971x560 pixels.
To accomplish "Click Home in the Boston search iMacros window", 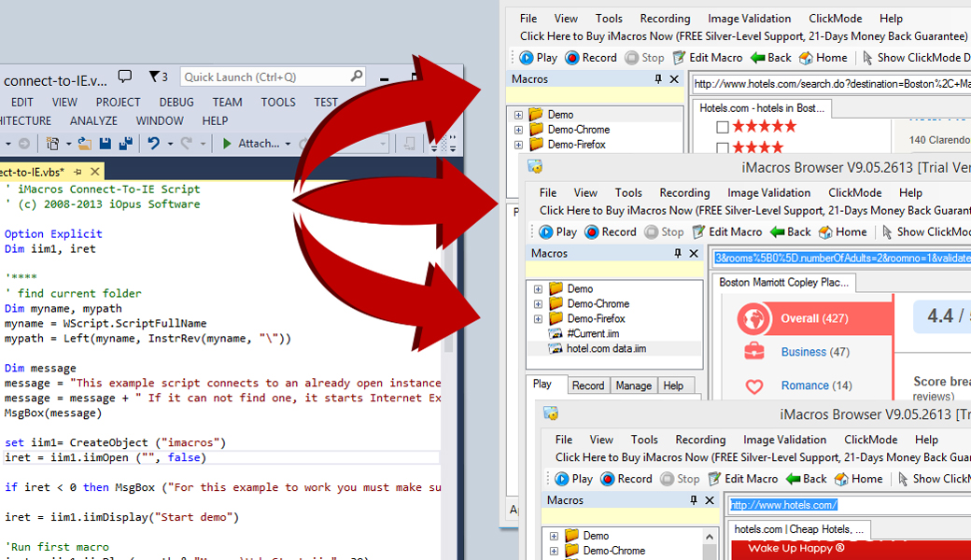I will point(823,58).
